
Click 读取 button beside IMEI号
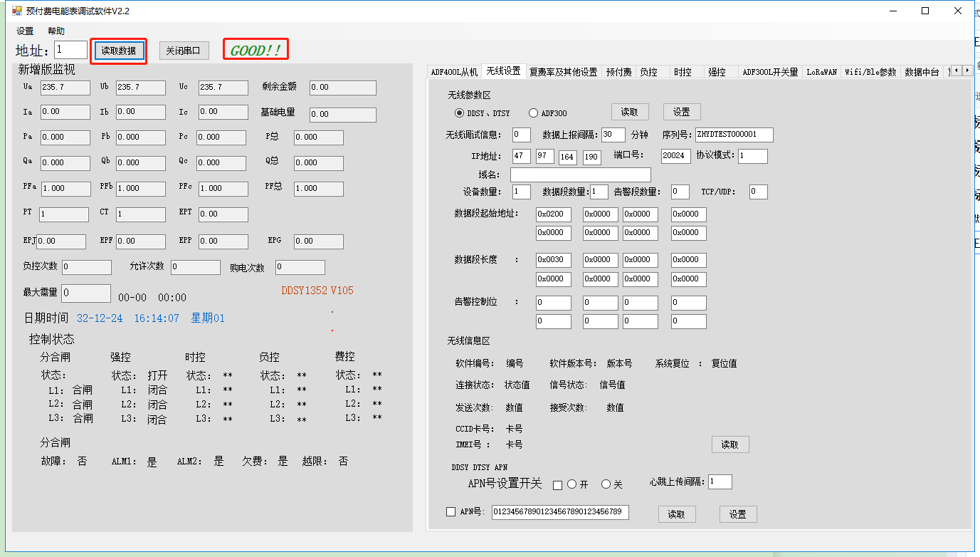tap(729, 444)
